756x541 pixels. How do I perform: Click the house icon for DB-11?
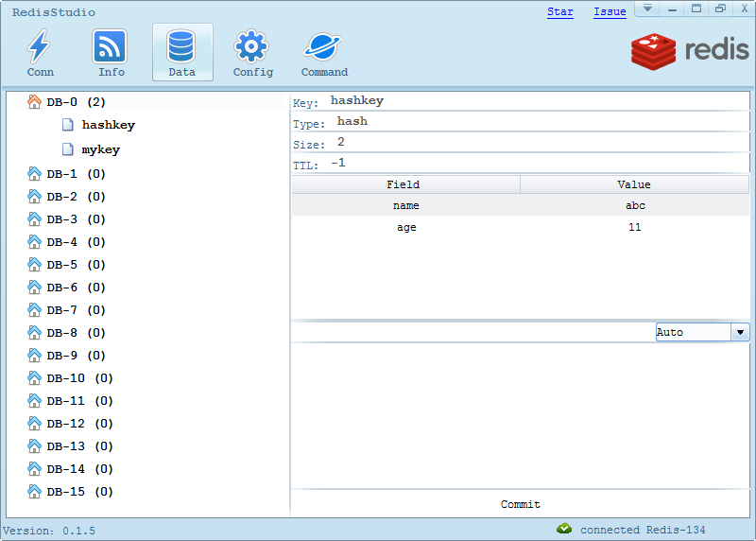(34, 401)
